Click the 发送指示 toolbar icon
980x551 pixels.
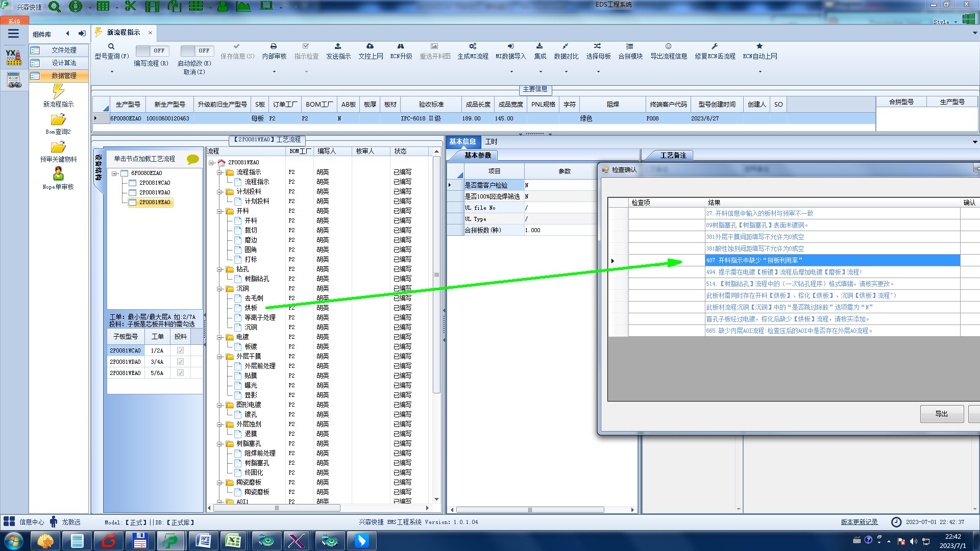click(338, 46)
